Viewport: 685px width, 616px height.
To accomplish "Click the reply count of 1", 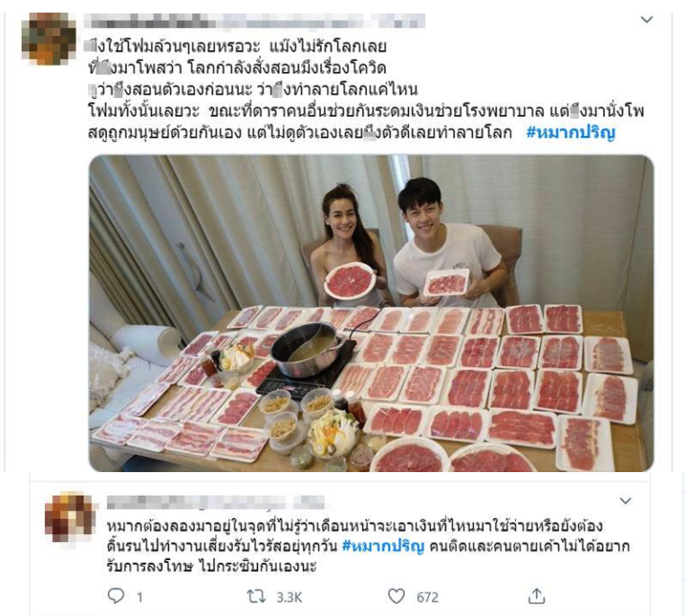I will (x=140, y=597).
